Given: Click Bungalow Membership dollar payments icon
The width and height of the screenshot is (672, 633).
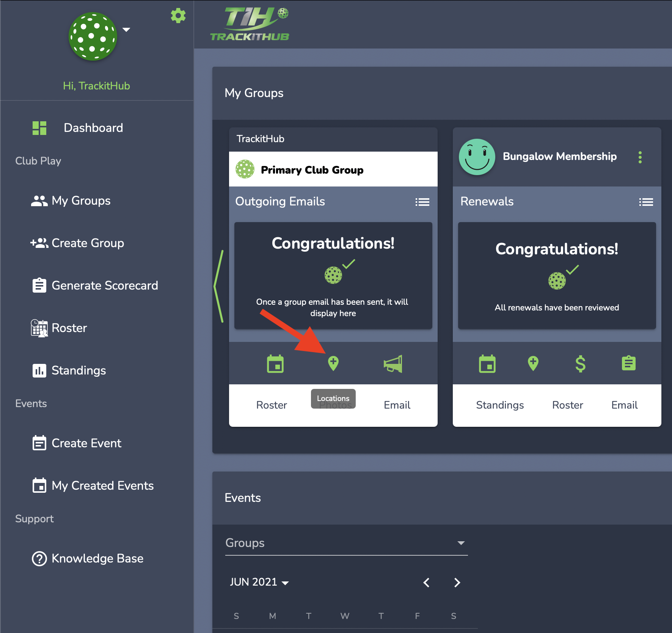Looking at the screenshot, I should pyautogui.click(x=581, y=364).
